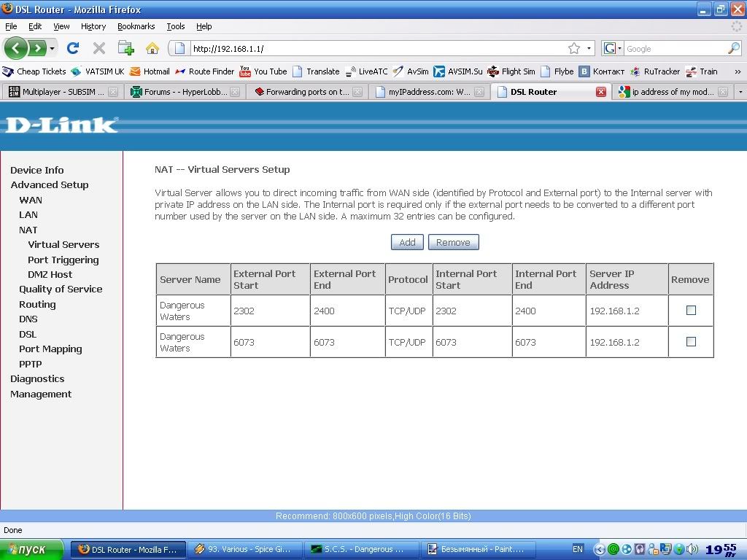The height and width of the screenshot is (560, 747).
Task: Click the search magnifier icon in Google box
Action: [734, 48]
